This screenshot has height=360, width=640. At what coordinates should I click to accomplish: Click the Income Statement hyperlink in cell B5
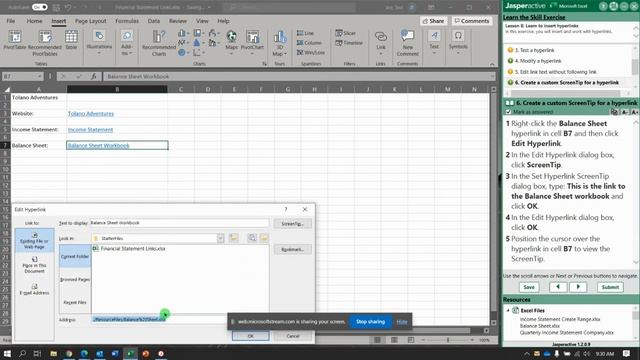tap(90, 129)
